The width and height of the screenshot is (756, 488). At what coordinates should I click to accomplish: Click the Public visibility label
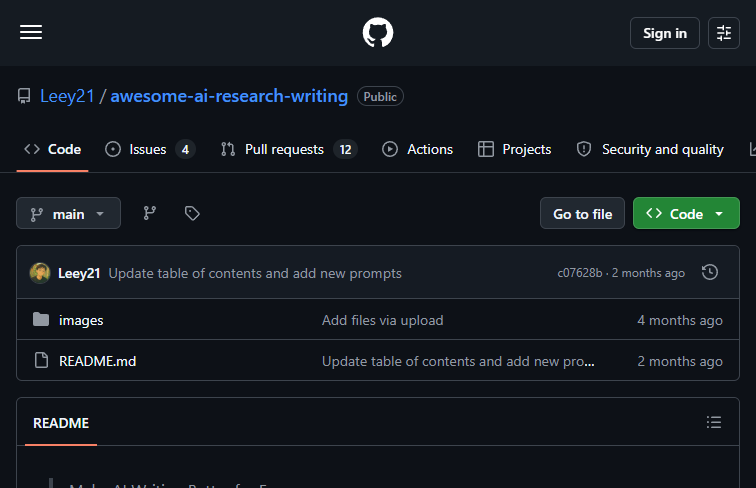coord(380,96)
